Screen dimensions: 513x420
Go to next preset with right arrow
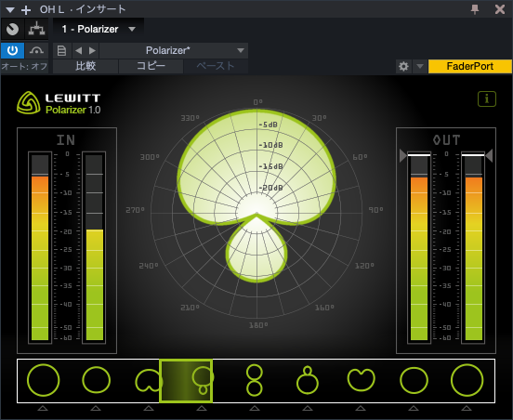tap(92, 51)
